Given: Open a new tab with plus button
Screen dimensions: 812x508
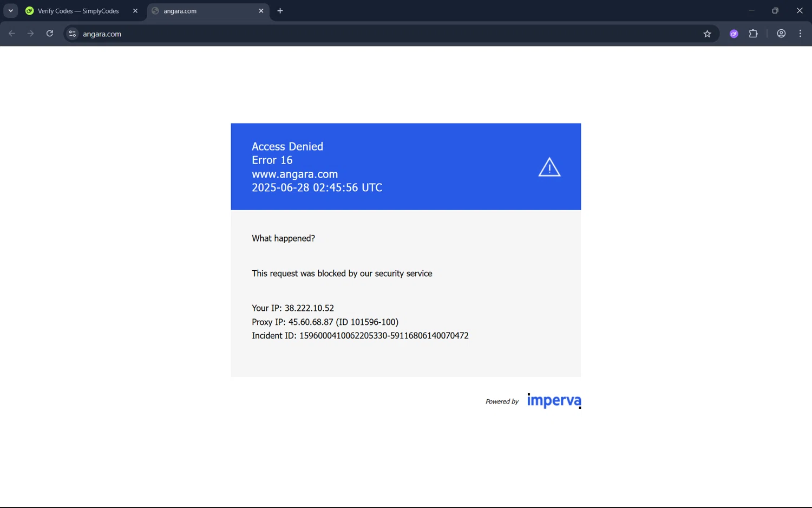Looking at the screenshot, I should 280,11.
